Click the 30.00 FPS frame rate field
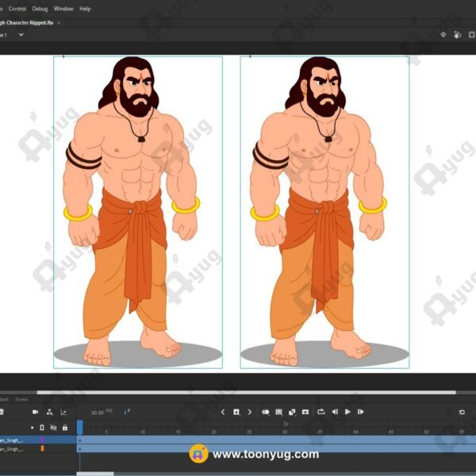Image resolution: width=476 pixels, height=476 pixels. (x=102, y=413)
